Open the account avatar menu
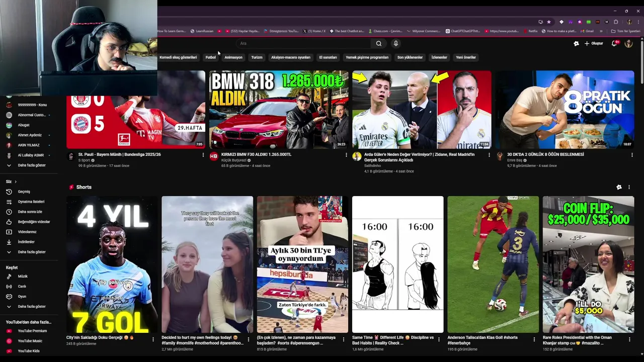The height and width of the screenshot is (362, 644). tap(628, 44)
